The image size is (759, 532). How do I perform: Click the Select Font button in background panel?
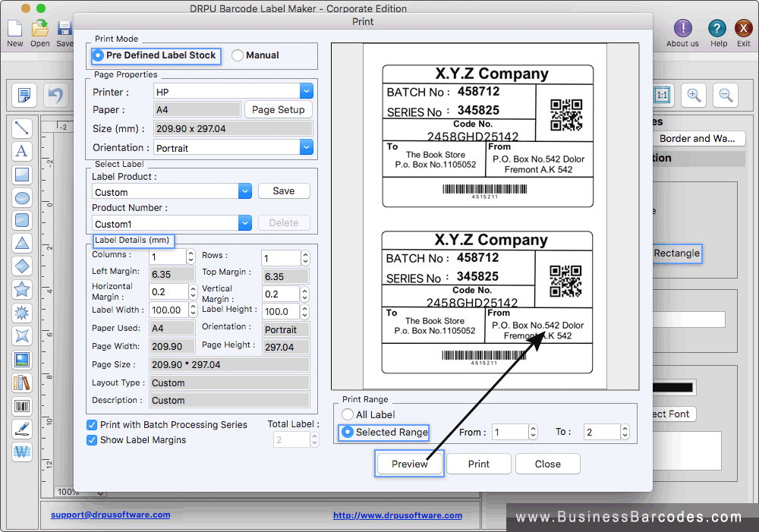pos(674,414)
